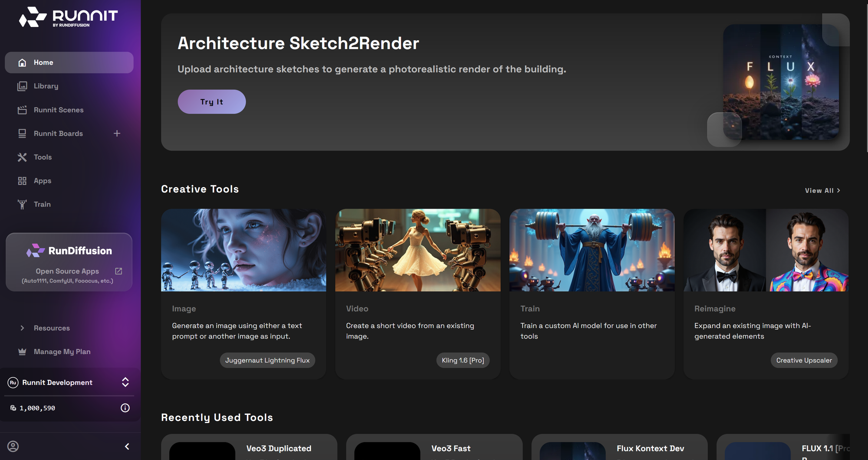Open the user profile icon
Screen dimensions: 868x460
tap(13, 446)
